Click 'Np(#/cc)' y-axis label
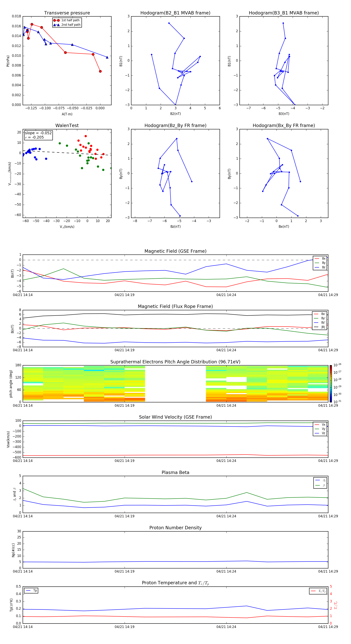 point(13,550)
